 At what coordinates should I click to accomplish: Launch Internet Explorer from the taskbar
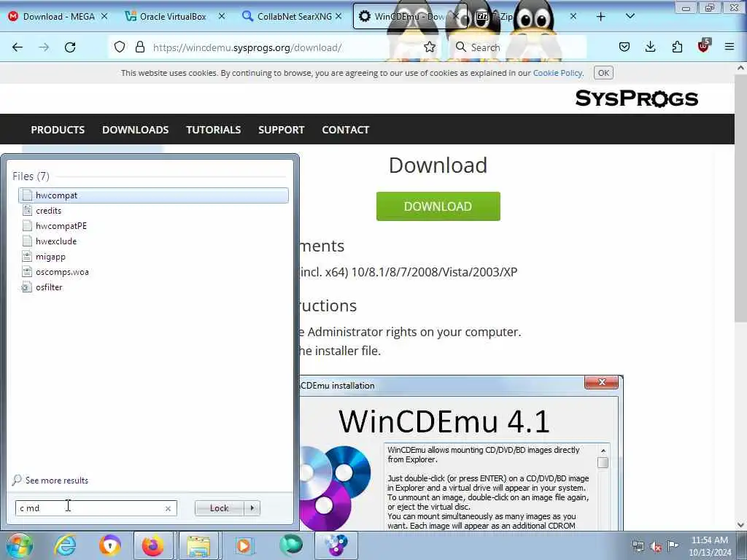[65, 545]
